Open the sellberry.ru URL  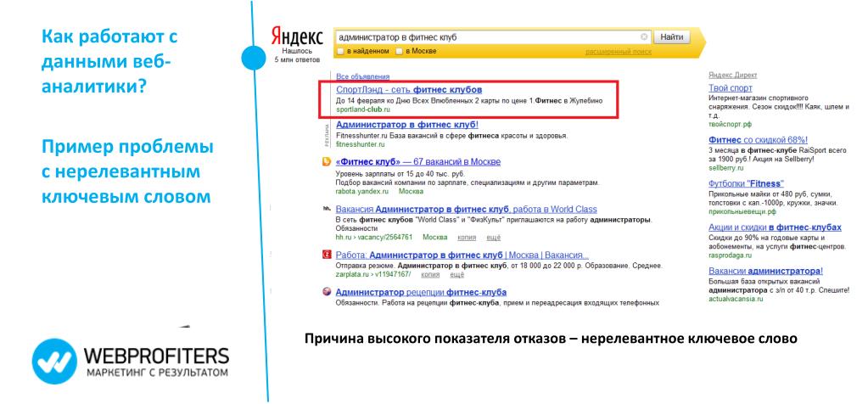[x=725, y=168]
